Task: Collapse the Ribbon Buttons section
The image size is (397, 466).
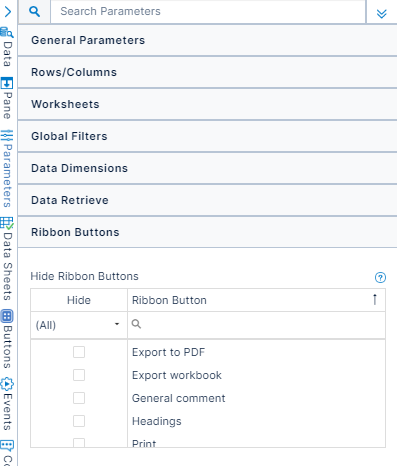Action: (207, 232)
